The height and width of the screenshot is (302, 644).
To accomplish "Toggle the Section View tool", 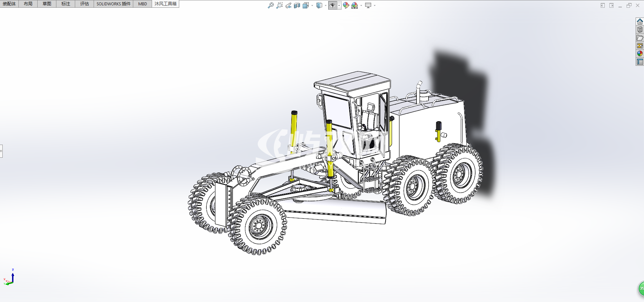I will [297, 5].
